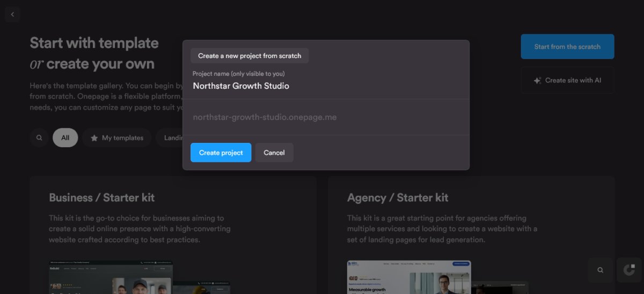Create the project
The width and height of the screenshot is (644, 294).
pos(221,153)
